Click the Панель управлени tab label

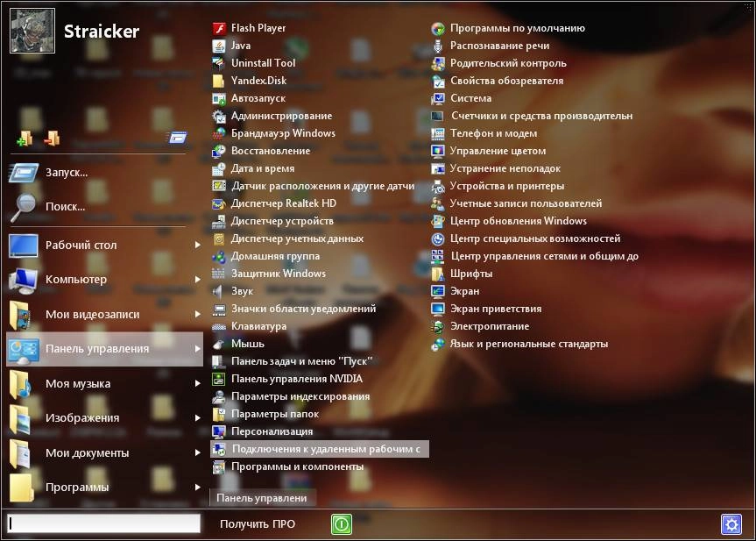pyautogui.click(x=262, y=498)
